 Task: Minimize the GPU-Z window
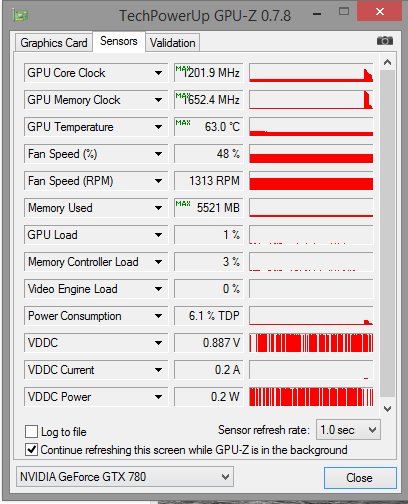(317, 14)
